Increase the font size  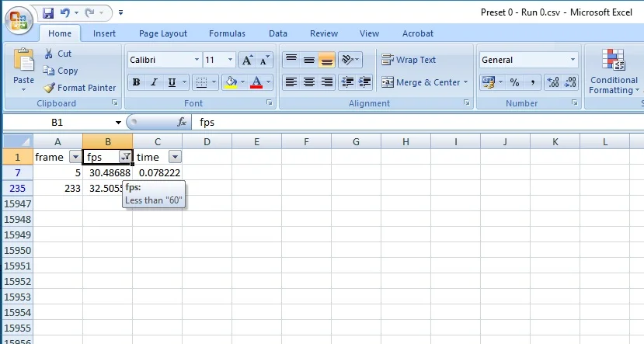point(247,60)
